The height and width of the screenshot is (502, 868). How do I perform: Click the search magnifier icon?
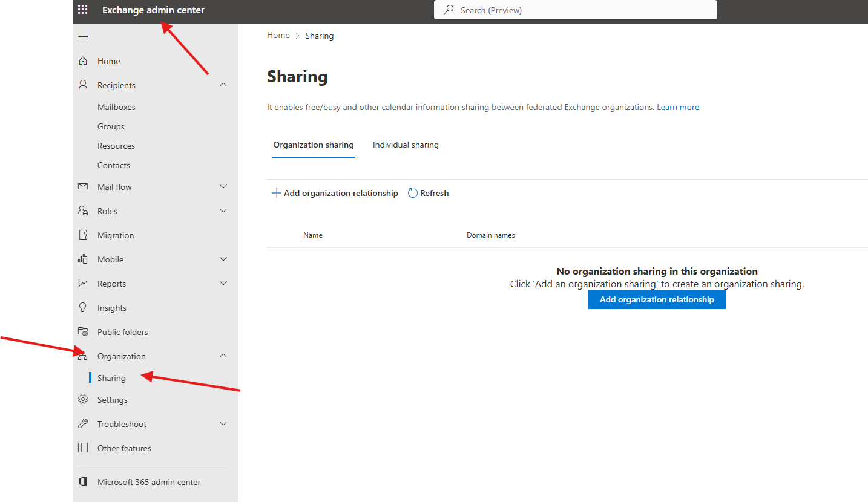[449, 10]
